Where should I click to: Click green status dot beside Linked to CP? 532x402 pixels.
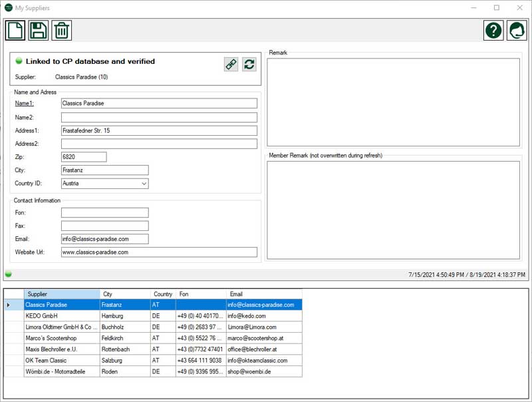pos(19,61)
